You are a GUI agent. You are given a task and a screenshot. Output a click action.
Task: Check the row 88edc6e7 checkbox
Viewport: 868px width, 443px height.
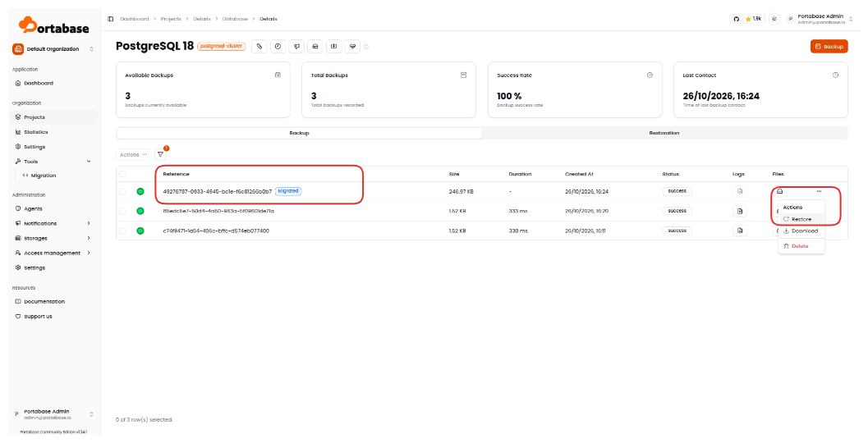[122, 211]
